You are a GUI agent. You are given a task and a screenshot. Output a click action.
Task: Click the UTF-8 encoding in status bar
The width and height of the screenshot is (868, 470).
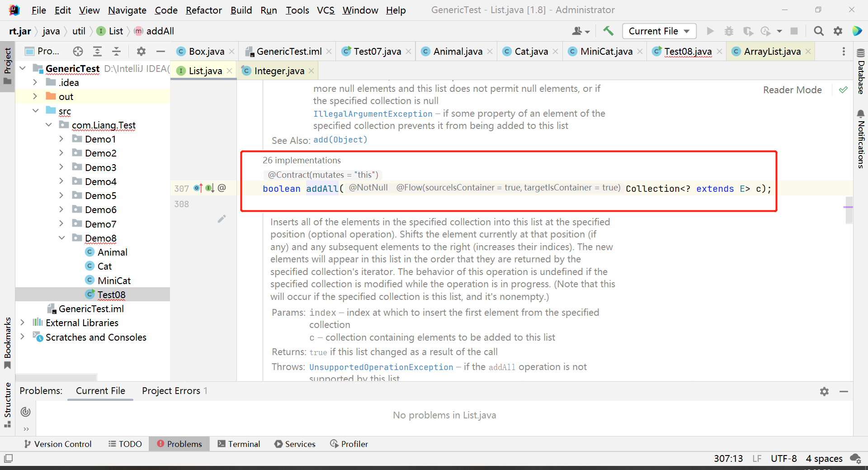click(x=783, y=458)
